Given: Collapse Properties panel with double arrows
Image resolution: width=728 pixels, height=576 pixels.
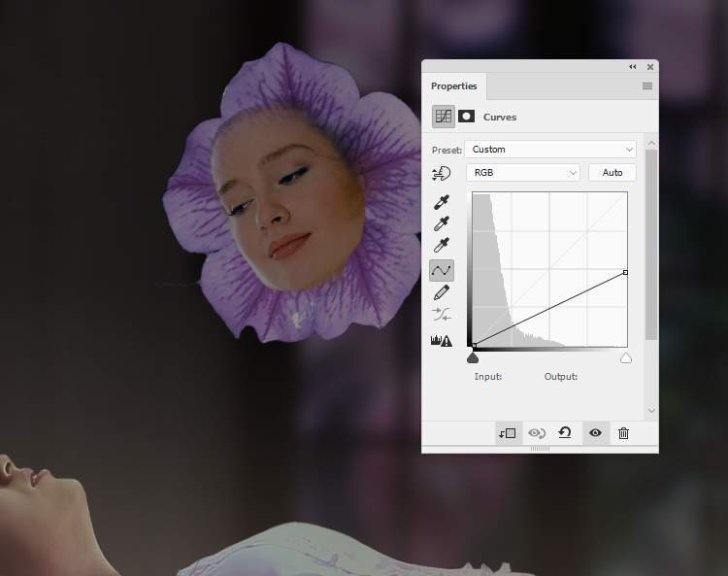Looking at the screenshot, I should (x=632, y=67).
